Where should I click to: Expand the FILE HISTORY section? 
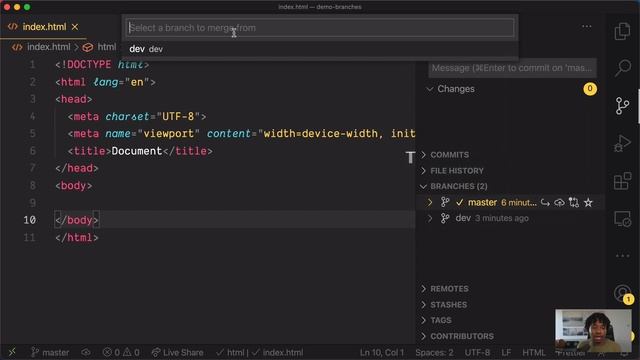click(424, 171)
